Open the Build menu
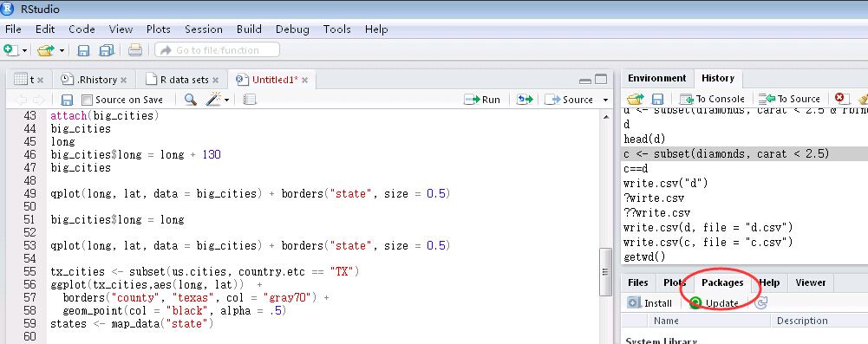 tap(249, 29)
